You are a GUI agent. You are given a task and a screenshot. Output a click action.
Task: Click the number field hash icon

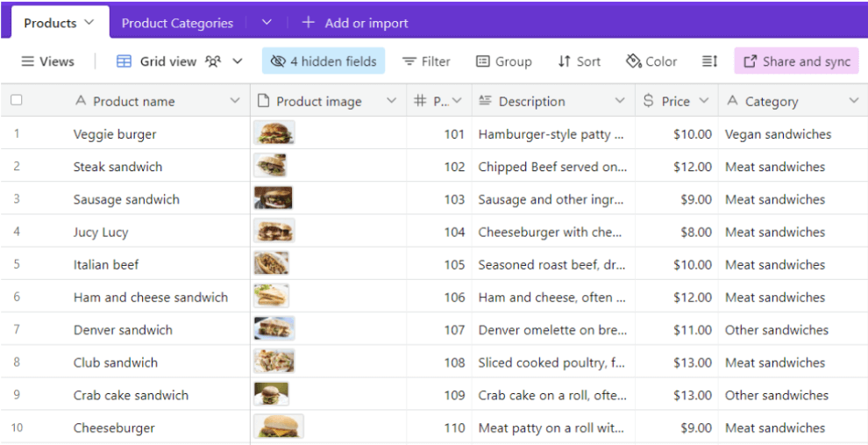point(420,101)
